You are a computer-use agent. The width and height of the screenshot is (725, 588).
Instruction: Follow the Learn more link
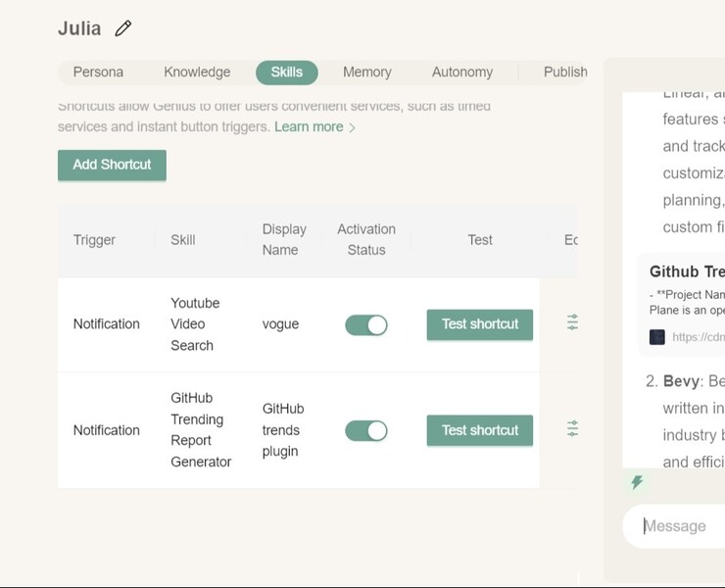(309, 127)
